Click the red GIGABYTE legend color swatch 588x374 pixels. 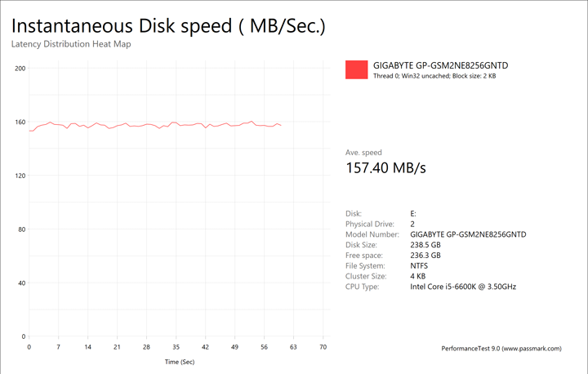coord(357,70)
